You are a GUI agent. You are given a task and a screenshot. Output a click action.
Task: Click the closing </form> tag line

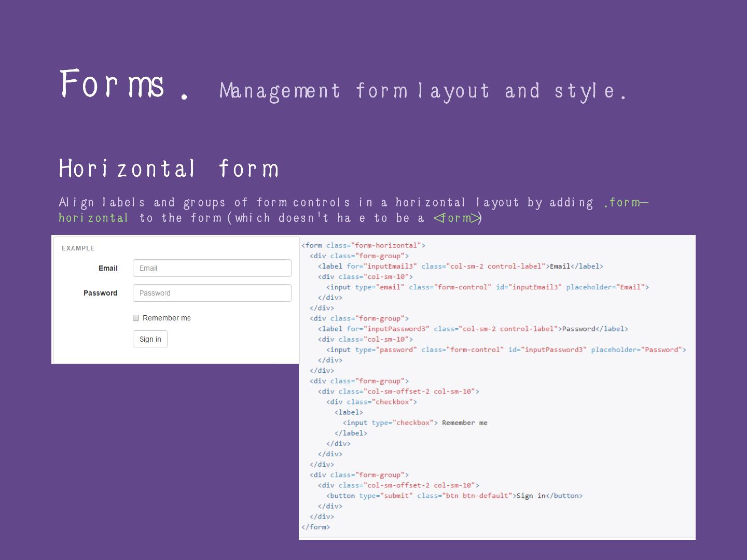[315, 527]
